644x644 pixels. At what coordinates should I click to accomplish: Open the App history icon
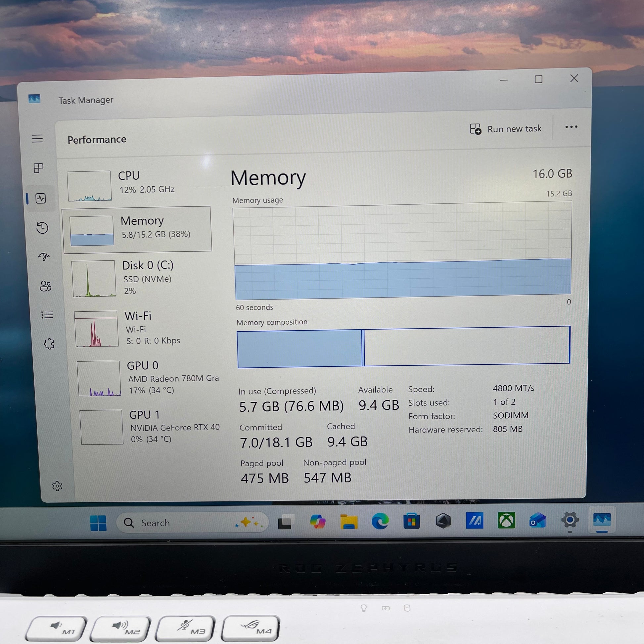(x=42, y=228)
